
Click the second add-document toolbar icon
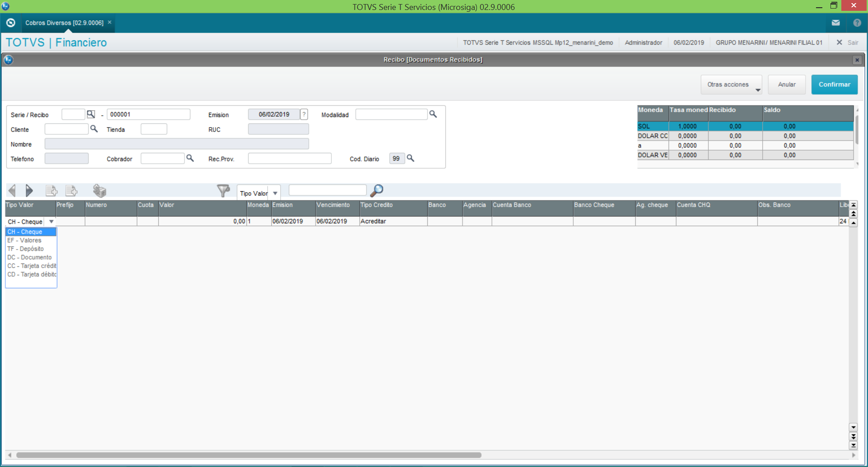[71, 190]
